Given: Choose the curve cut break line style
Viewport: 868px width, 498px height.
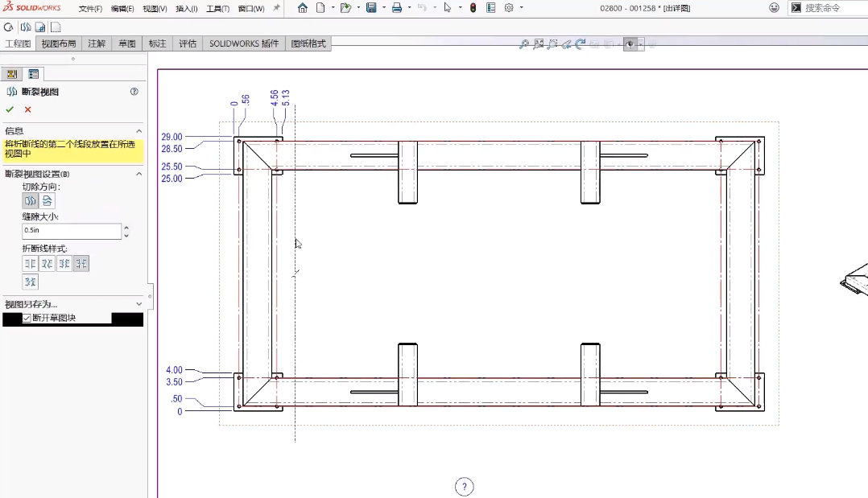Looking at the screenshot, I should (x=48, y=263).
